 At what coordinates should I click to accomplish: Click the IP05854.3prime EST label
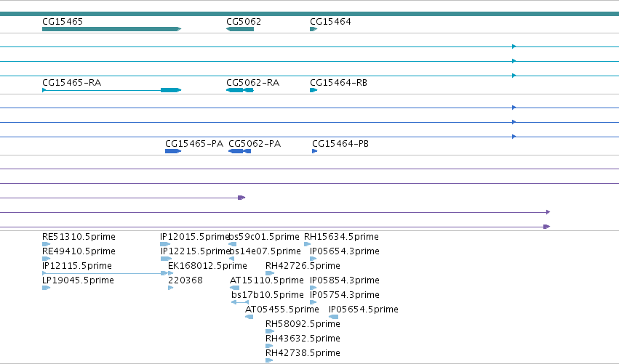tap(345, 280)
